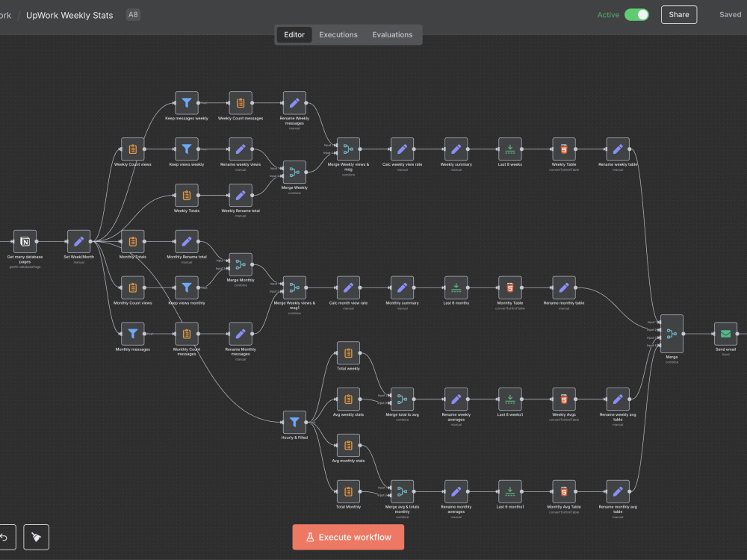Open the Weekly Count views node
Screen dimensions: 747x560
(132, 149)
